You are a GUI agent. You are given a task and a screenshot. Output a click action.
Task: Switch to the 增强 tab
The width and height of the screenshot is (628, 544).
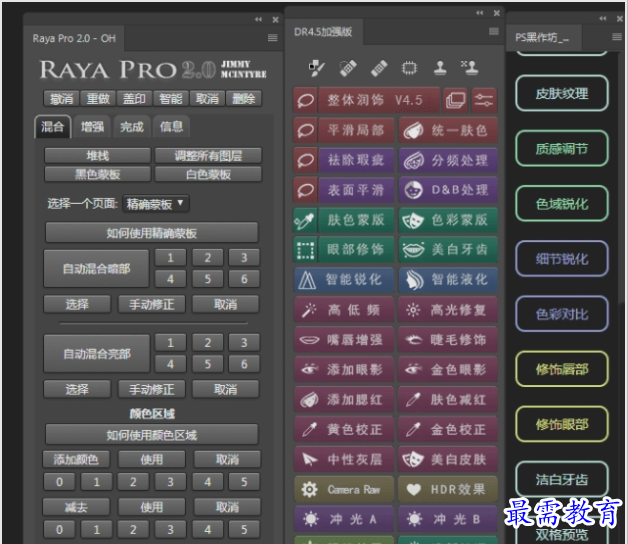point(93,127)
